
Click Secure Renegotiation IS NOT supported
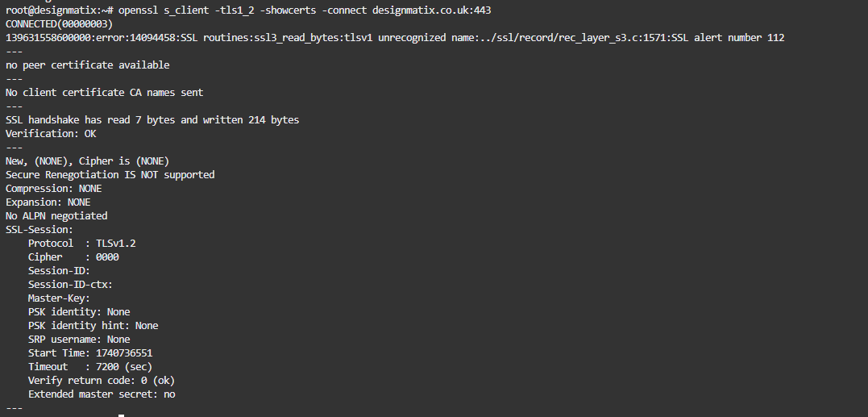(110, 175)
